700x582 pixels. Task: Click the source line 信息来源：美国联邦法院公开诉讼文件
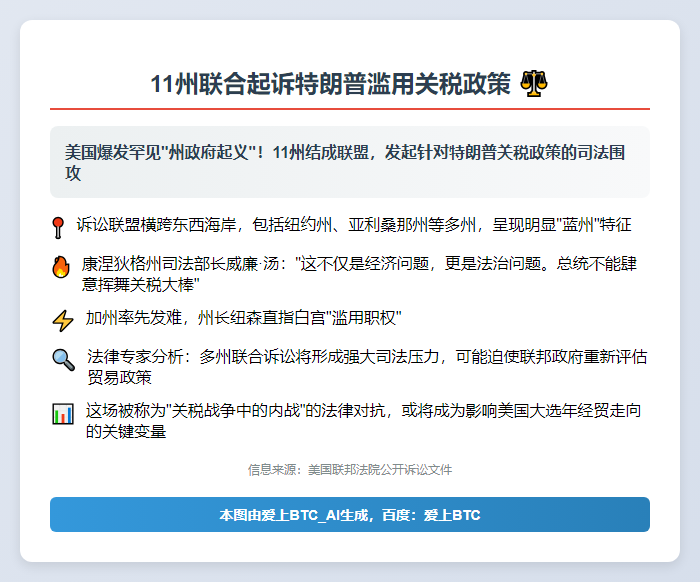click(350, 470)
